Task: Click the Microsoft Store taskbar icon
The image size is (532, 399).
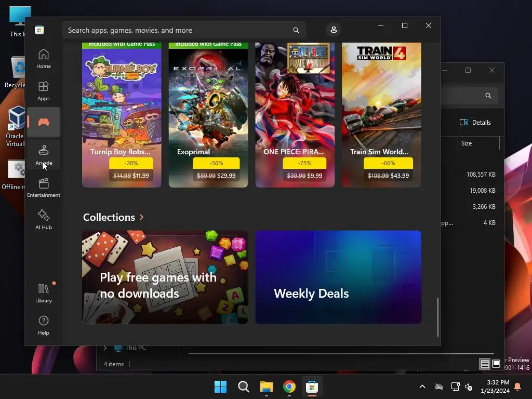Action: [312, 387]
